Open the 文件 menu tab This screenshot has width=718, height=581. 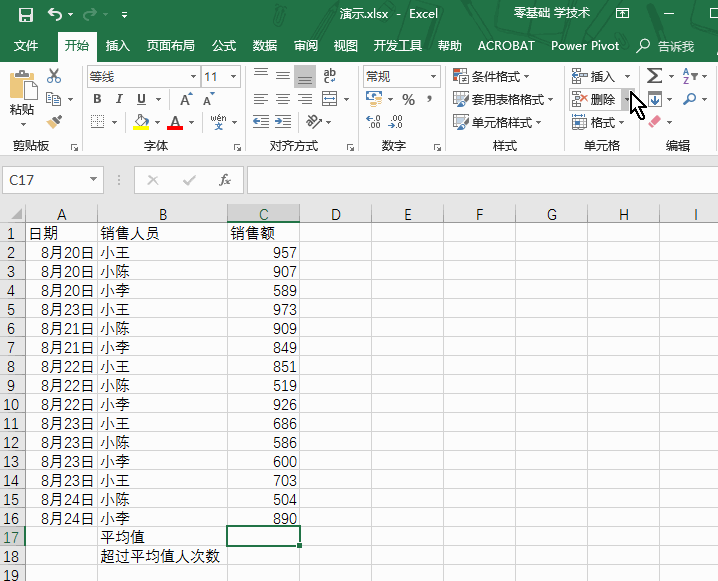(26, 46)
